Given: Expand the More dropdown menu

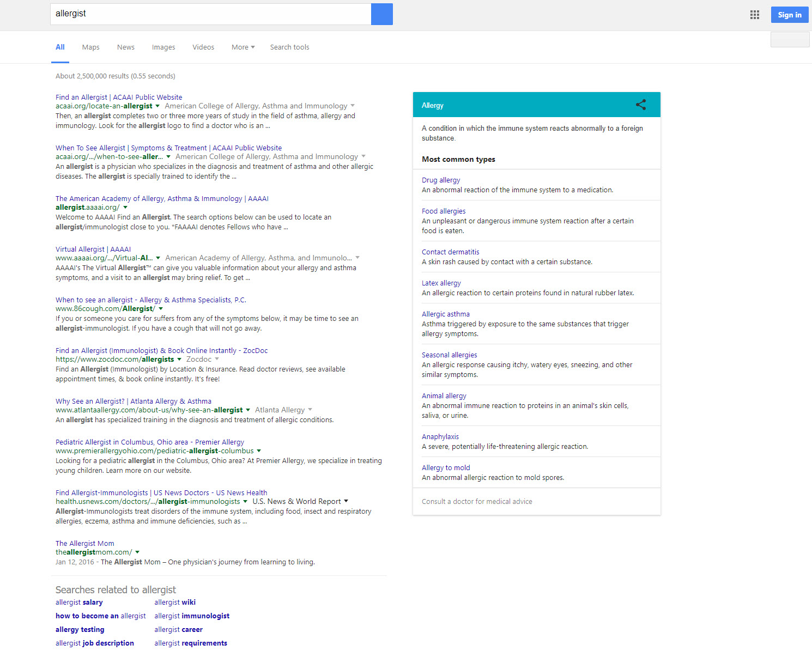Looking at the screenshot, I should click(243, 47).
